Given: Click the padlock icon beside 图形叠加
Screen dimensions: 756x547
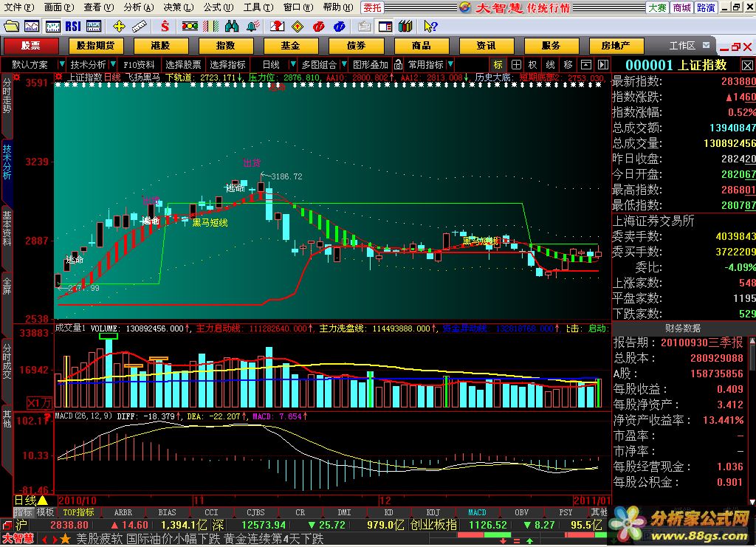Looking at the screenshot, I should (x=398, y=64).
